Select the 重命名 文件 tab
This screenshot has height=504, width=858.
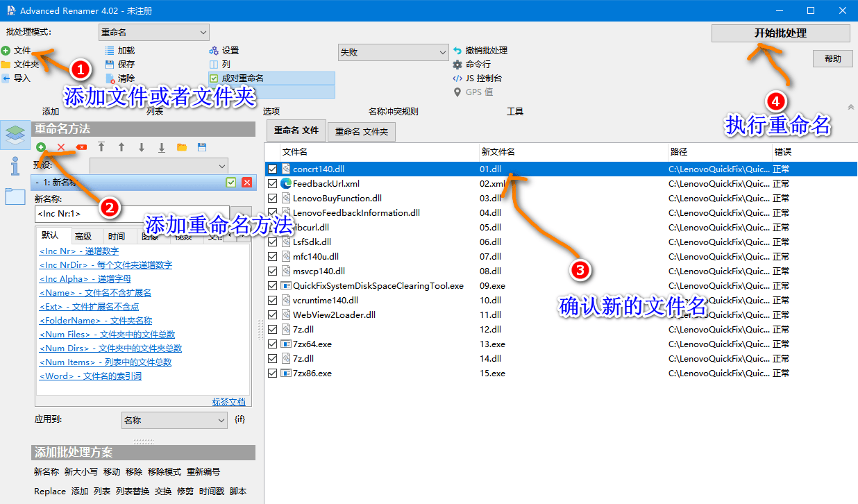click(296, 130)
